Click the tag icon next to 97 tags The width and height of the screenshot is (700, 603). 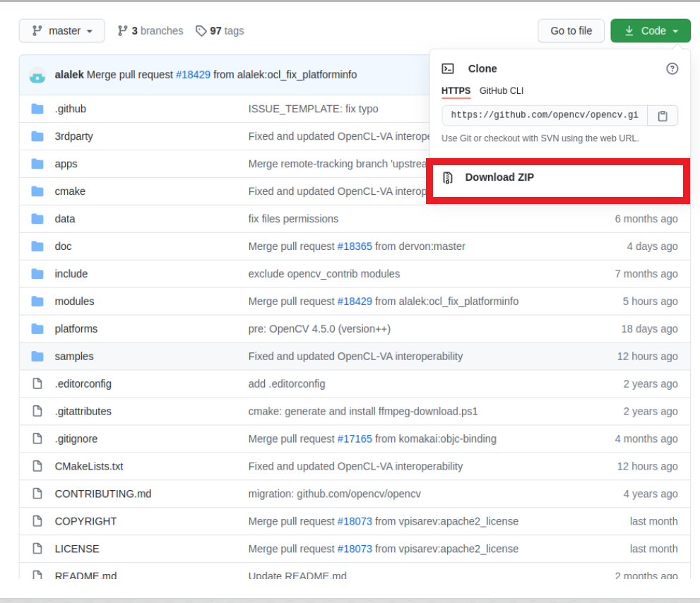point(201,31)
